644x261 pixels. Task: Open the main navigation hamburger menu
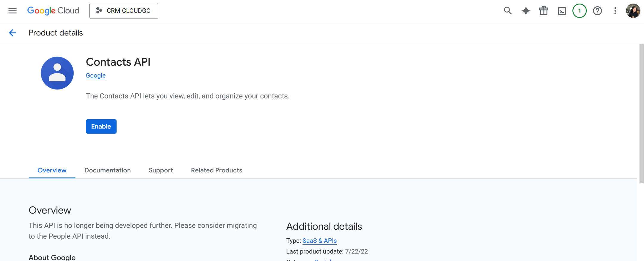13,11
